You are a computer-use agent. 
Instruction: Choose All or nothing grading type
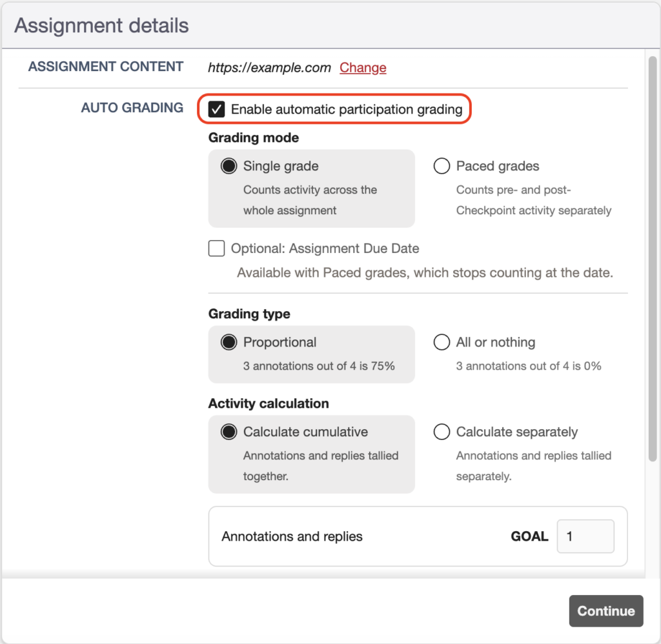(442, 342)
